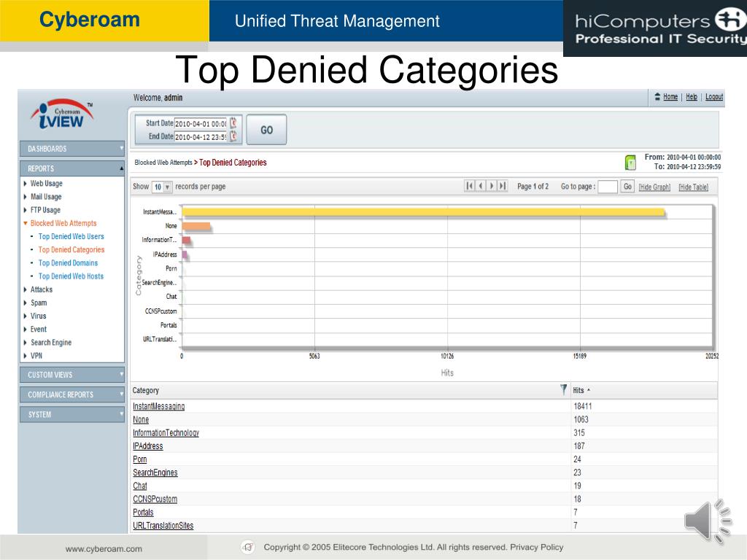Expand the DASHBOARDS menu section
The image size is (747, 560).
(72, 149)
